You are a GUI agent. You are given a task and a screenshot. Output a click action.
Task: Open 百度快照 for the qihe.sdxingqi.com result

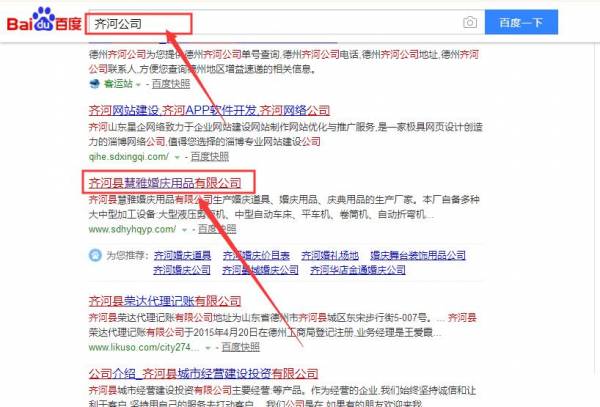point(209,157)
